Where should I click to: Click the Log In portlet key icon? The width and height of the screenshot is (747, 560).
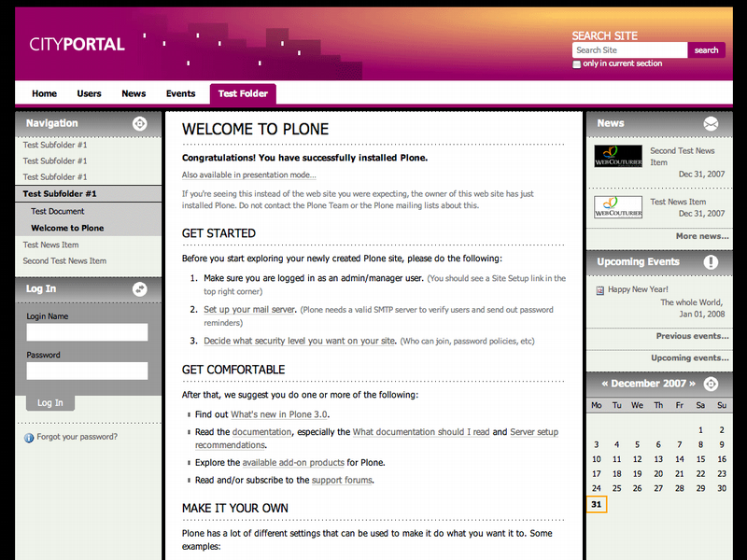click(x=139, y=289)
